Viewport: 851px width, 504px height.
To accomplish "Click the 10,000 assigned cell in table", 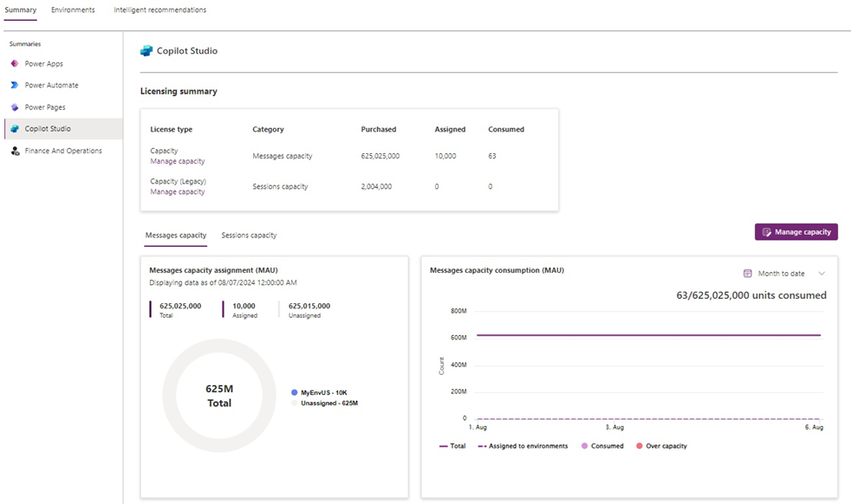I will 445,156.
